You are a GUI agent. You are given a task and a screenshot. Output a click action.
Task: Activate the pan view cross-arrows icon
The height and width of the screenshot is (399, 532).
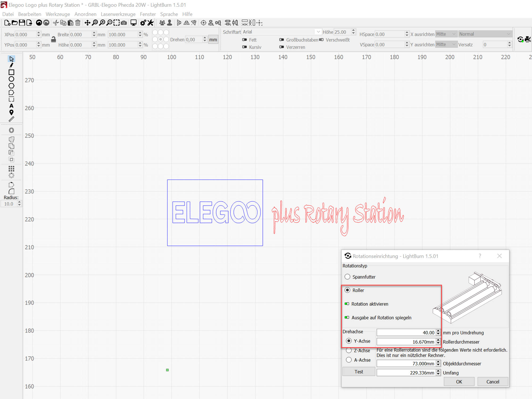pyautogui.click(x=87, y=23)
